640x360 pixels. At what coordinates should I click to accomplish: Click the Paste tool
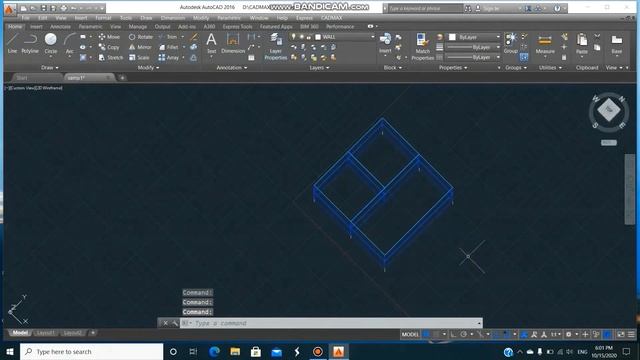[x=582, y=44]
